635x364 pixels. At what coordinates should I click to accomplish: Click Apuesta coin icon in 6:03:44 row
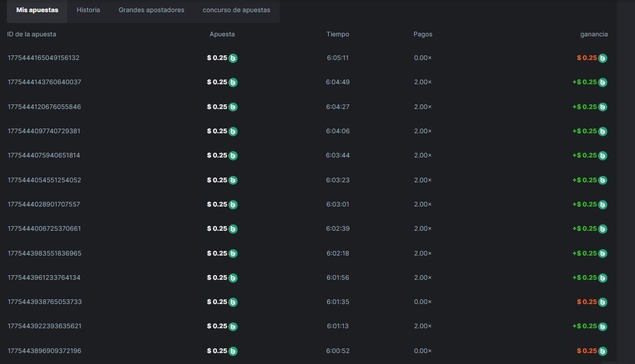coord(233,156)
